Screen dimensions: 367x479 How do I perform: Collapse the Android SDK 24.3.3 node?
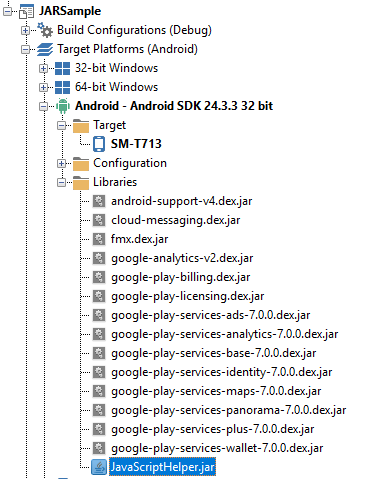43,106
